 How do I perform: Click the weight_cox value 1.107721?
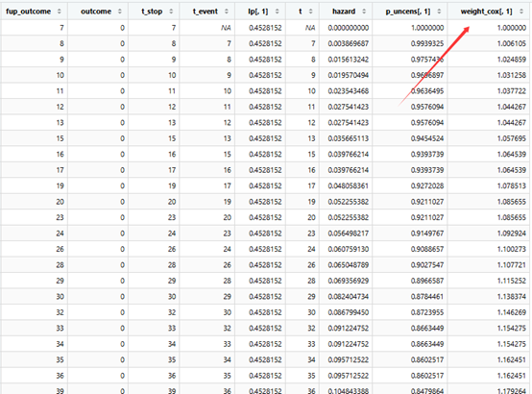(x=512, y=265)
